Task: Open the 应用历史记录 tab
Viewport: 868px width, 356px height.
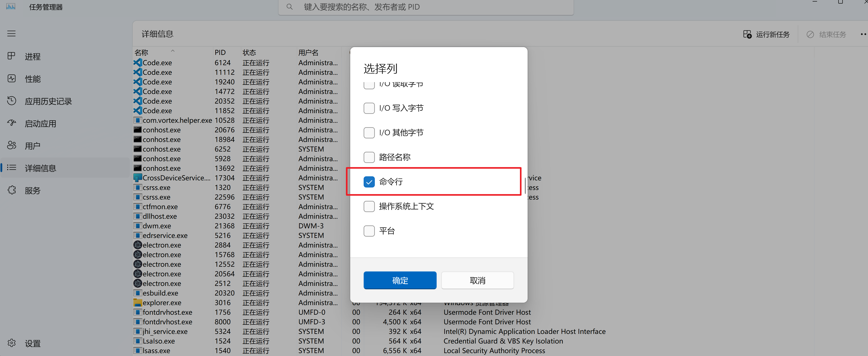Action: [x=65, y=101]
